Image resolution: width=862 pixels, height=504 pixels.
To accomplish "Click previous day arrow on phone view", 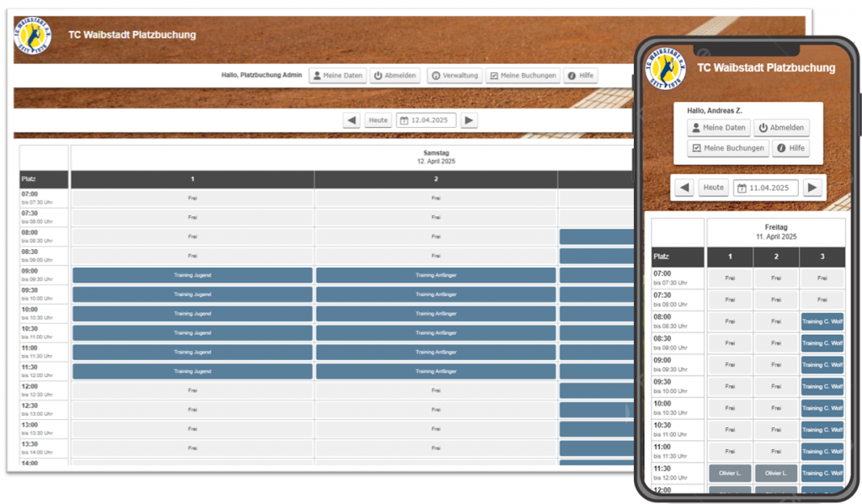I will tap(684, 188).
